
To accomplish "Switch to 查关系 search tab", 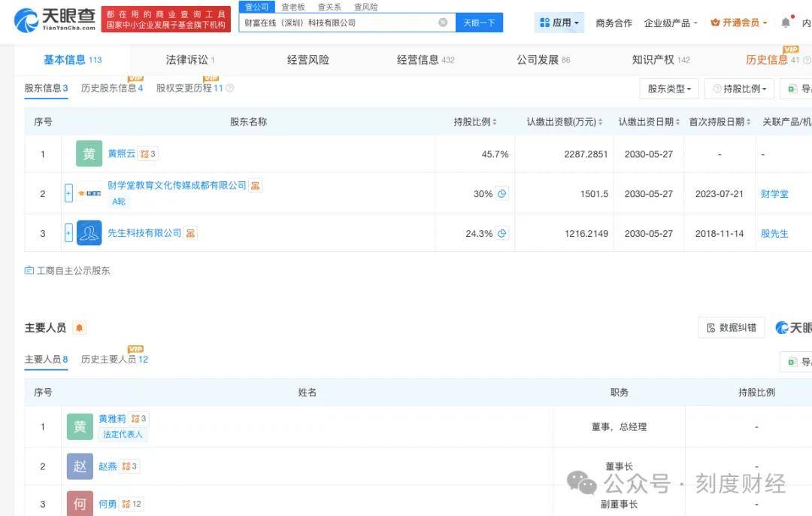I will [329, 7].
